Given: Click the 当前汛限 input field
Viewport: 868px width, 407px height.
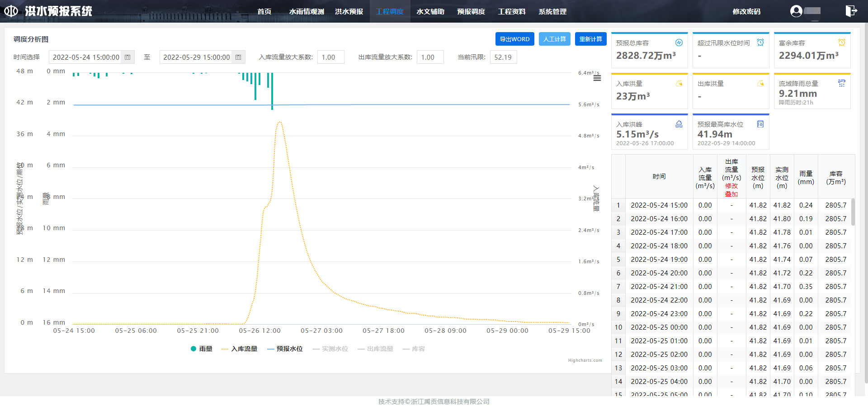Looking at the screenshot, I should pos(503,57).
